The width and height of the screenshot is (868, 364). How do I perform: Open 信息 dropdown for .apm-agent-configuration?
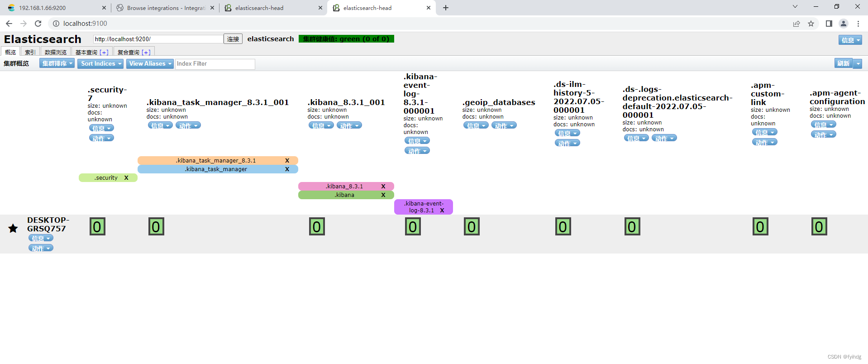coord(824,125)
